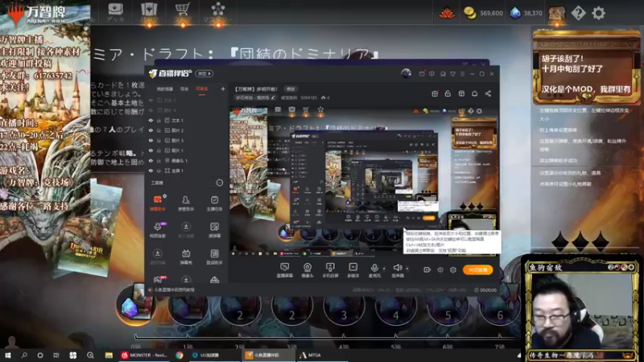
Task: Open Arena gems balance 38,370
Action: [526, 13]
